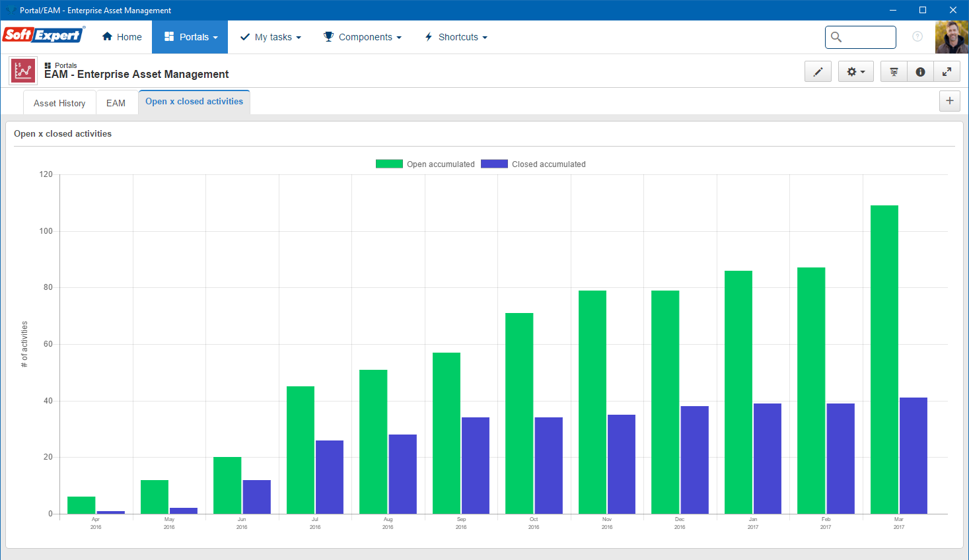This screenshot has height=560, width=969.
Task: Open the Components dropdown menu
Action: [x=363, y=37]
